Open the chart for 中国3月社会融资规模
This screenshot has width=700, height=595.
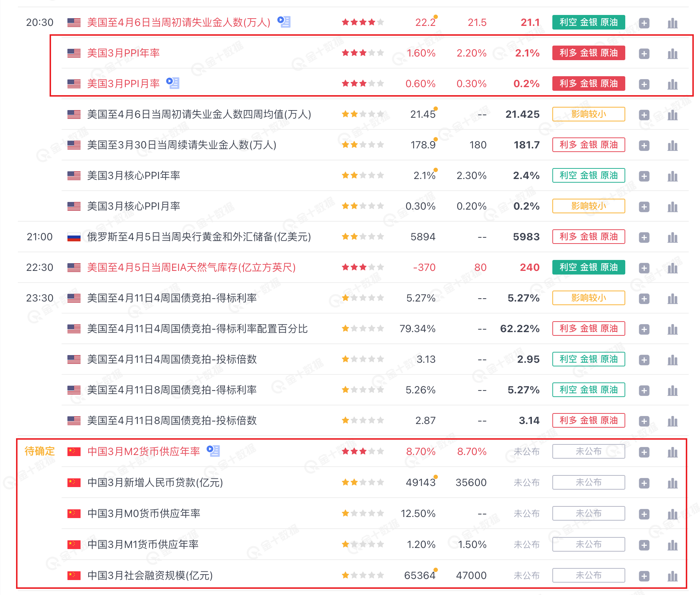(672, 576)
